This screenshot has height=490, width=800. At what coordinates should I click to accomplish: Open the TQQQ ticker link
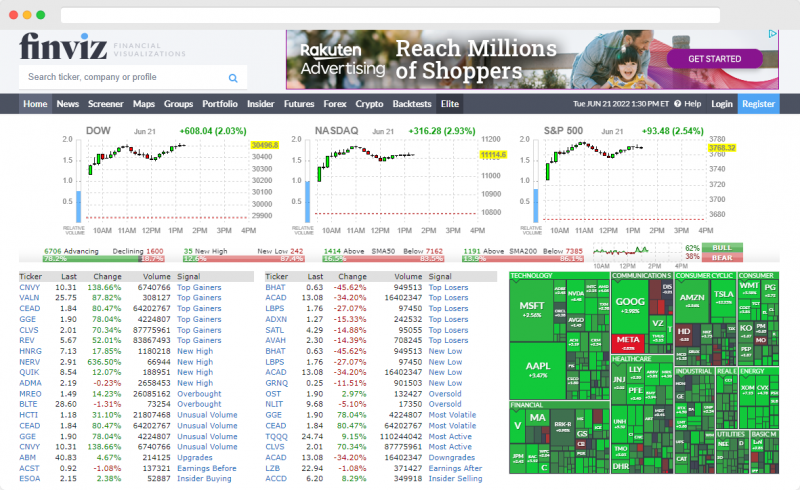(277, 436)
